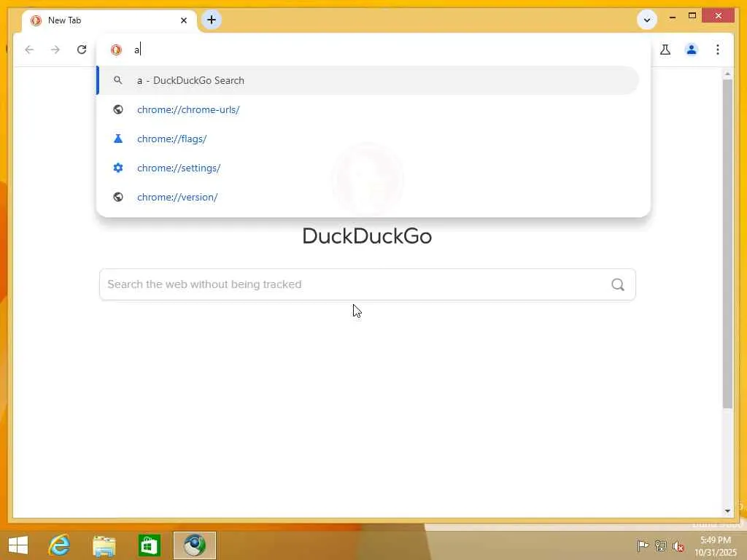
Task: Click the globe icon beside chrome://version/
Action: (118, 197)
